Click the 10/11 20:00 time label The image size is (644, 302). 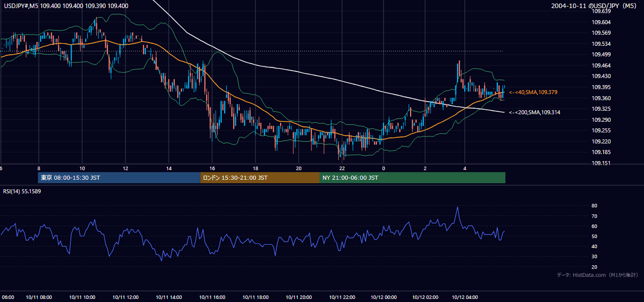299,297
